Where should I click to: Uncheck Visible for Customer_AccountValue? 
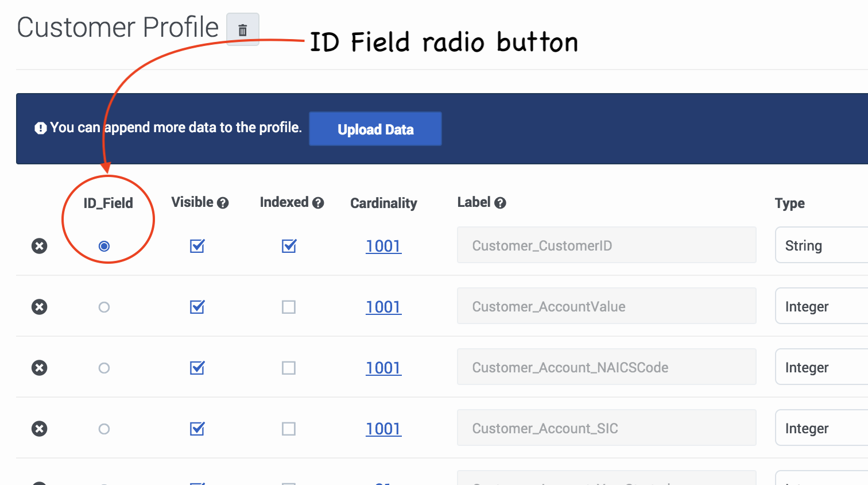point(197,307)
